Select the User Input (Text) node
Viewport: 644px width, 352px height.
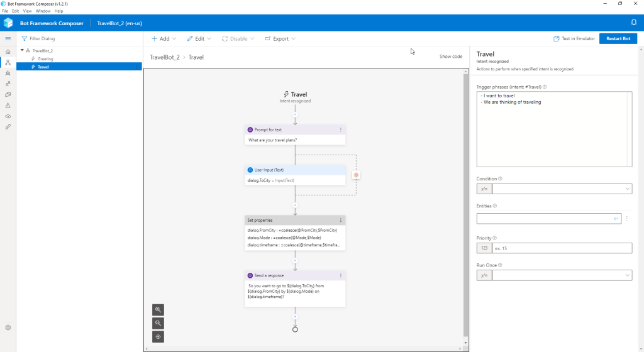[x=295, y=175]
